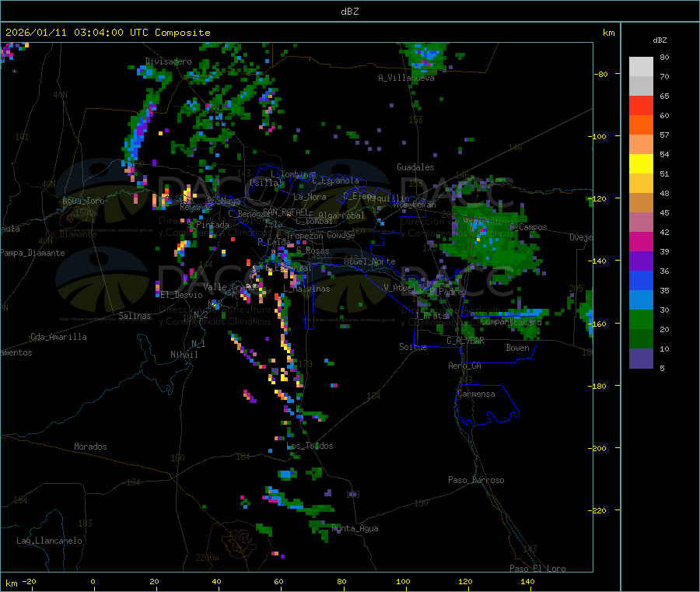Click the L_Malvinas map label
Screen dimensions: 700x592
pyautogui.click(x=306, y=289)
